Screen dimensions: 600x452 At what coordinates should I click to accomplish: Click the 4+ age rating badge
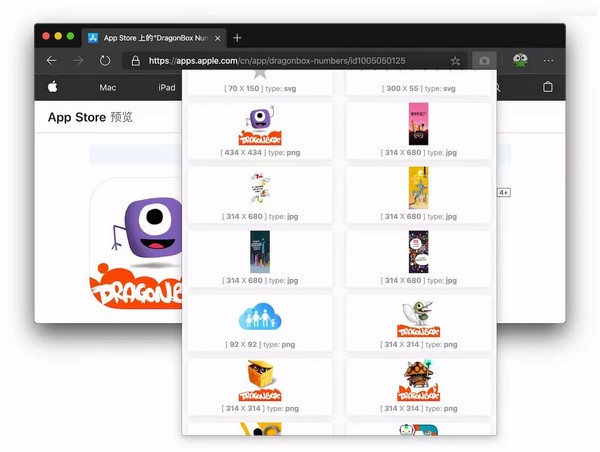click(x=504, y=192)
